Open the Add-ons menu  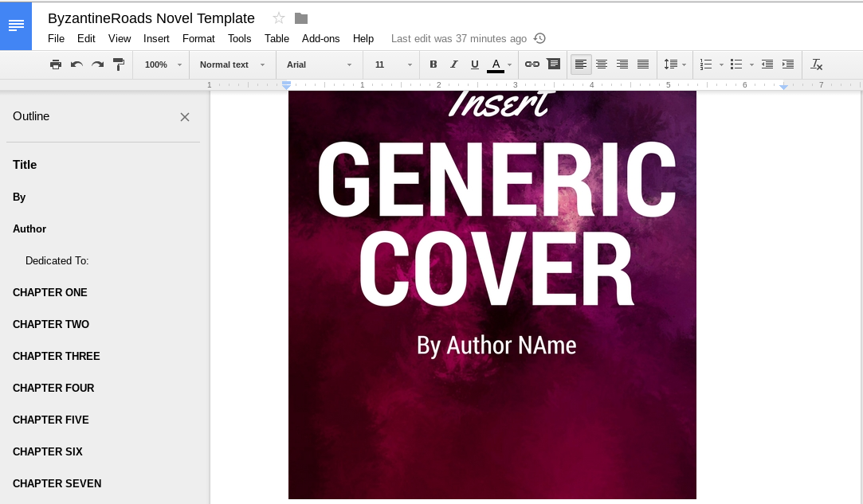[x=321, y=38]
